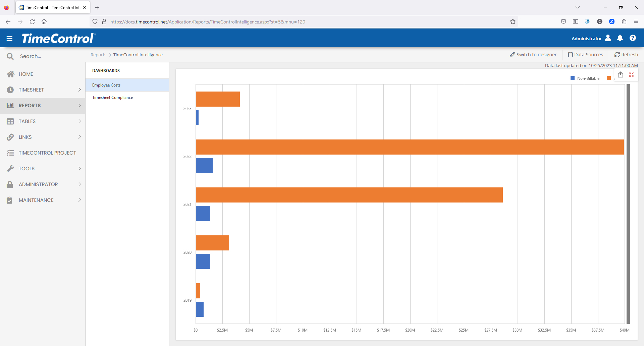The image size is (644, 346).
Task: Click the orange legend swatch
Action: [609, 78]
